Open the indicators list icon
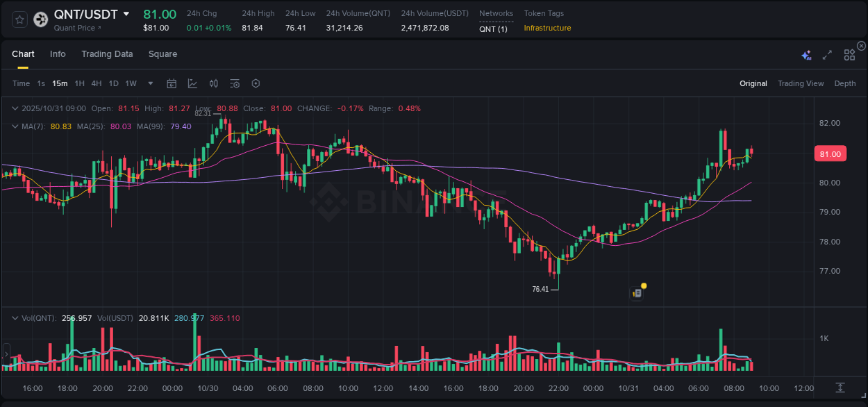The image size is (868, 407). click(x=234, y=83)
